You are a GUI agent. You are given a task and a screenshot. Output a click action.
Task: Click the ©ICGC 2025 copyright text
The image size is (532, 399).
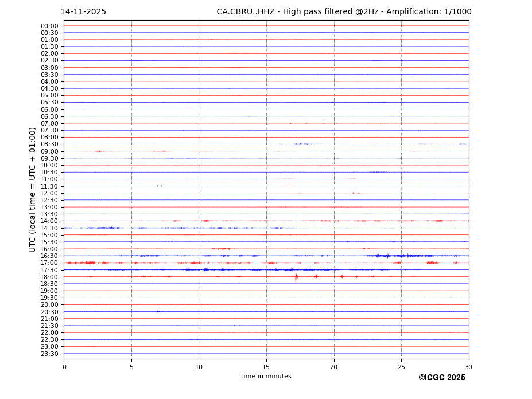(441, 378)
